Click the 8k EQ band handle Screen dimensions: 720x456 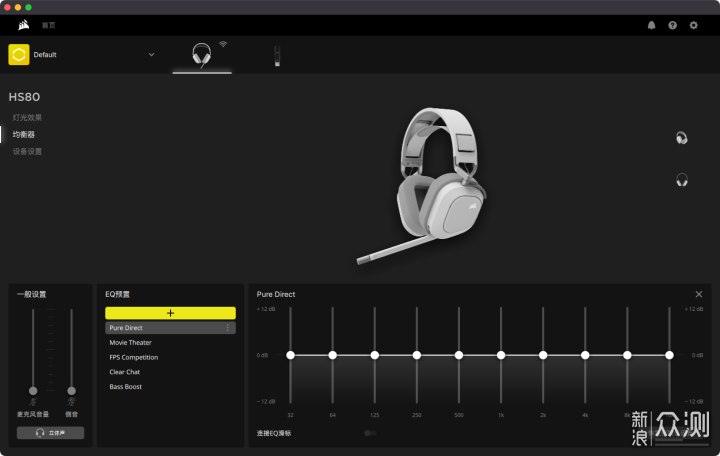[627, 355]
